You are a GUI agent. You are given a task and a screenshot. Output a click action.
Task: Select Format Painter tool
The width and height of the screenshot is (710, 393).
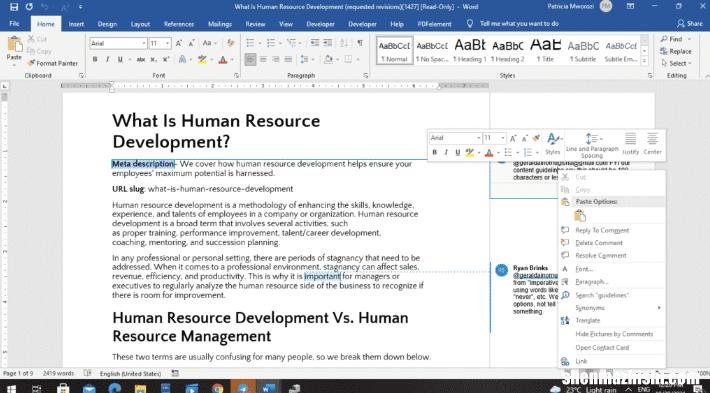(x=52, y=63)
